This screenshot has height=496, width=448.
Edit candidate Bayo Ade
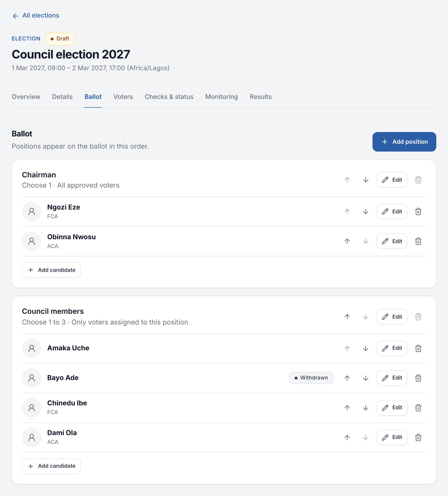pyautogui.click(x=392, y=378)
